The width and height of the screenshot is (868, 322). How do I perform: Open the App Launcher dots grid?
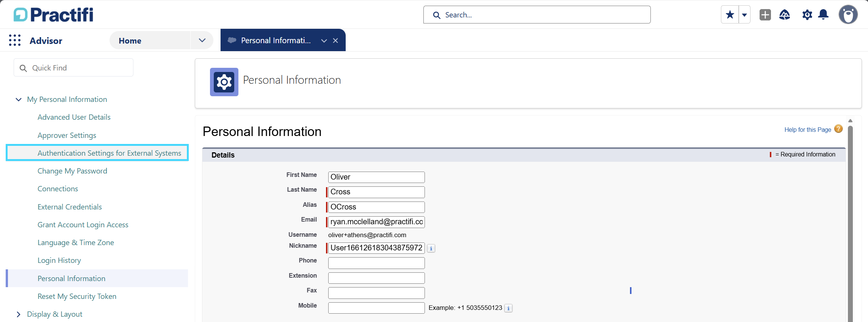[15, 41]
